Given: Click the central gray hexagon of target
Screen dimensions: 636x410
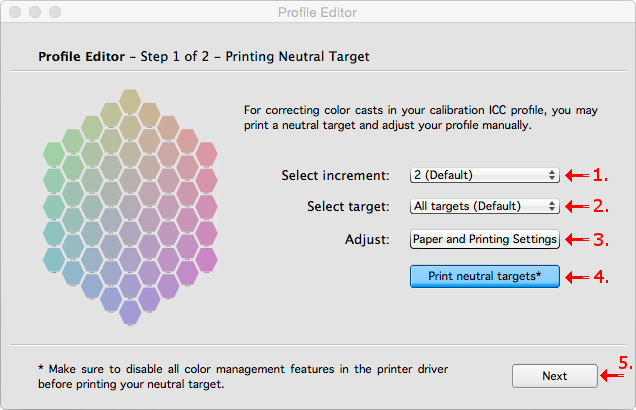Looking at the screenshot, I should [x=129, y=207].
